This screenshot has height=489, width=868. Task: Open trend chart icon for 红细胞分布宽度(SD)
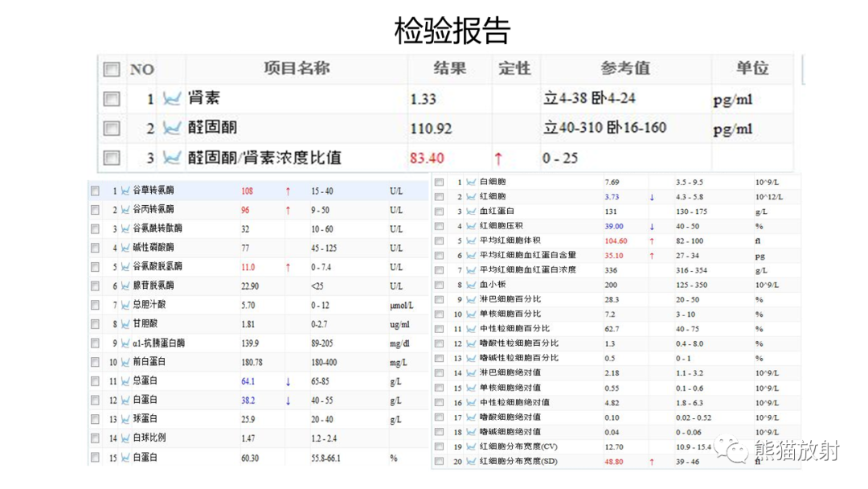[x=471, y=462]
